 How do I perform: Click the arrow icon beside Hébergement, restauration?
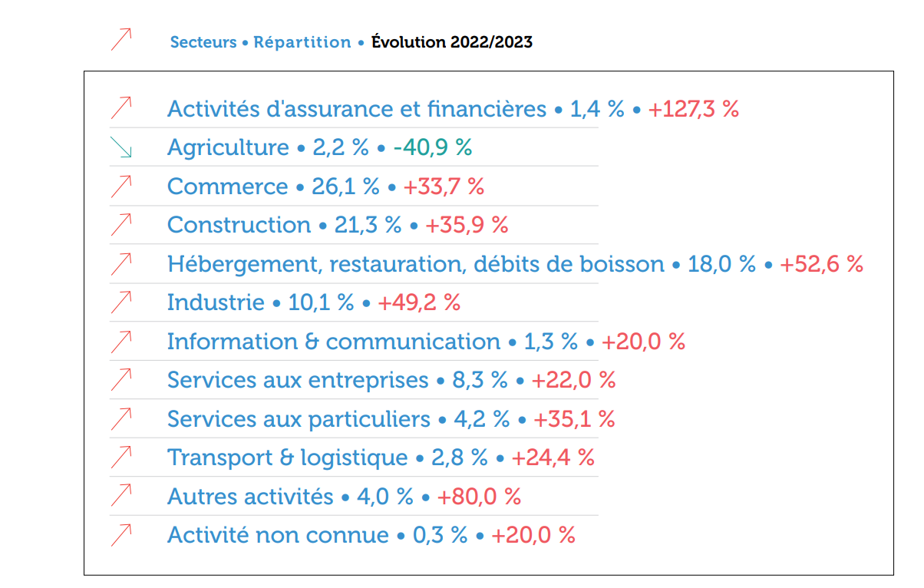click(x=121, y=264)
